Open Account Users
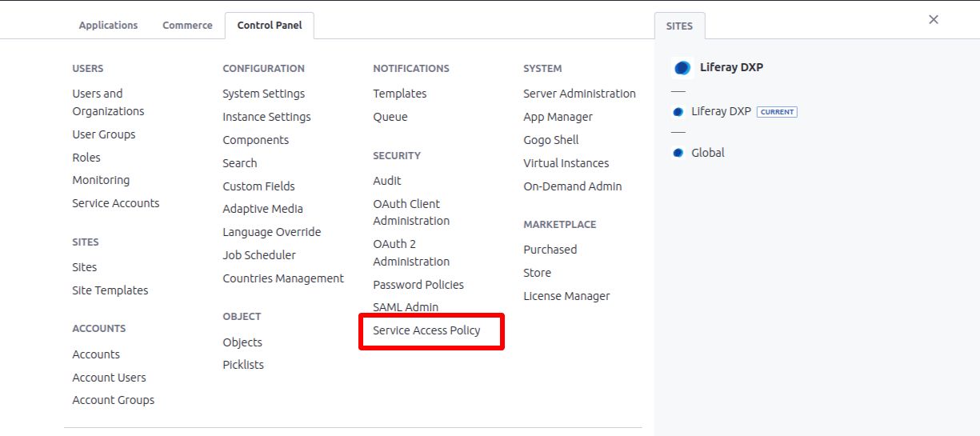980x436 pixels. tap(109, 378)
